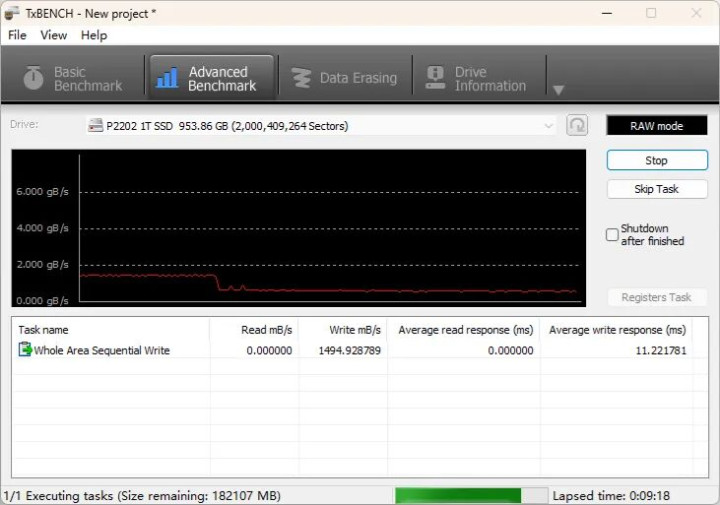Image resolution: width=720 pixels, height=505 pixels.
Task: Click the Drive Information disk icon
Action: [x=435, y=78]
